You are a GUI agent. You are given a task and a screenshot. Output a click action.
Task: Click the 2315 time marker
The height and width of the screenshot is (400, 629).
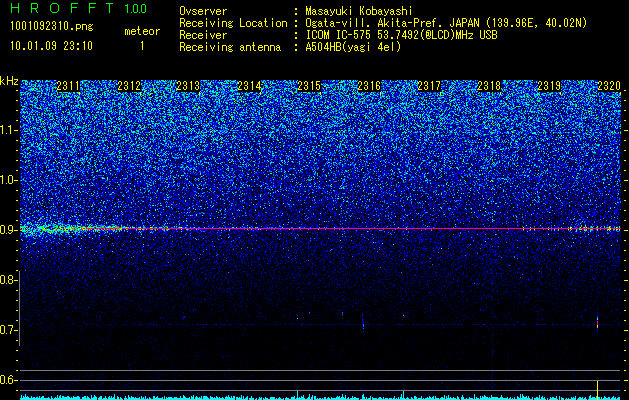coord(309,86)
